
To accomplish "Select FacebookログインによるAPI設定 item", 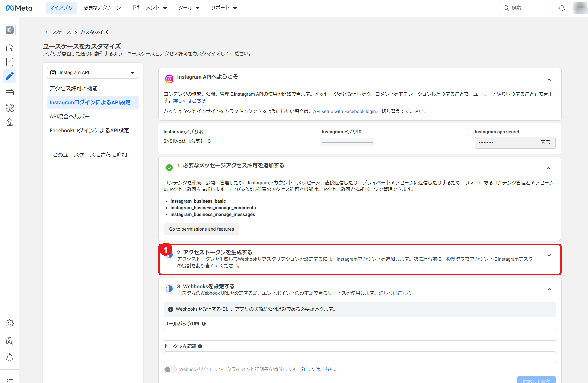I will (89, 131).
